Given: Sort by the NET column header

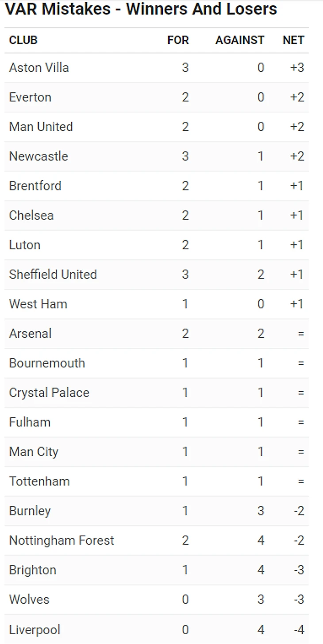Looking at the screenshot, I should [x=293, y=40].
